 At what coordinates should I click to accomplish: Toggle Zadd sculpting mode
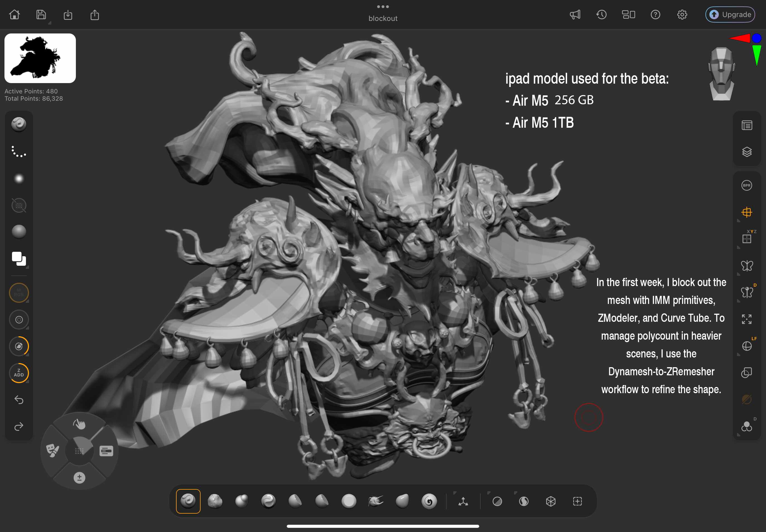[x=19, y=373]
